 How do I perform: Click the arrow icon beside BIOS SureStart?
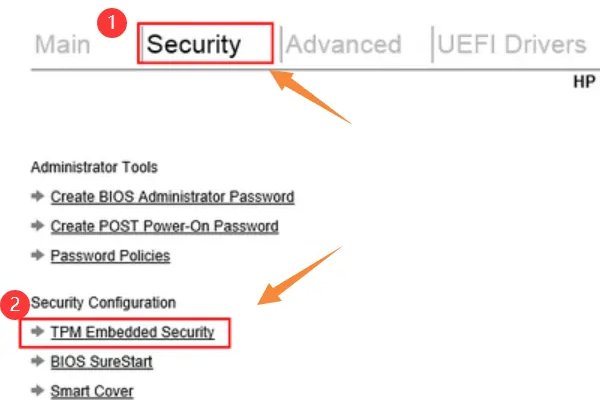point(38,362)
